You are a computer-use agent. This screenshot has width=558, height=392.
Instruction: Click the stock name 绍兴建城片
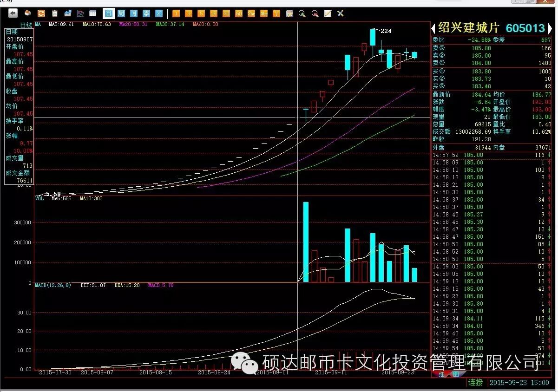[x=468, y=28]
